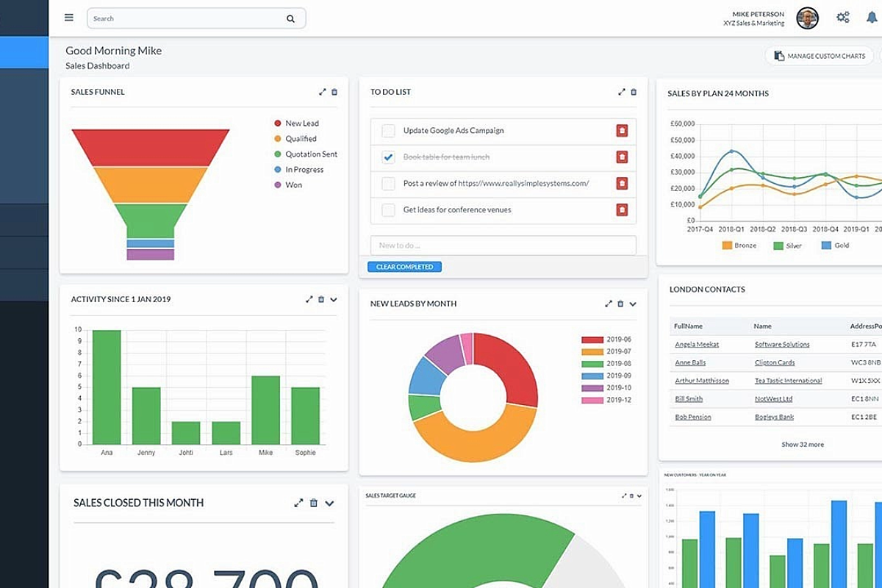Focus the Search input field
The width and height of the screenshot is (882, 588).
(x=196, y=18)
